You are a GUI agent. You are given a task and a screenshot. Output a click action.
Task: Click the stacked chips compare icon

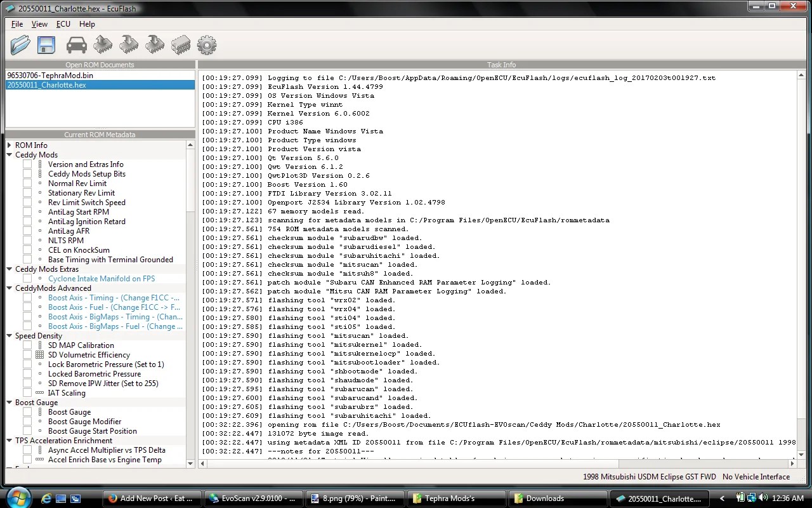(181, 44)
